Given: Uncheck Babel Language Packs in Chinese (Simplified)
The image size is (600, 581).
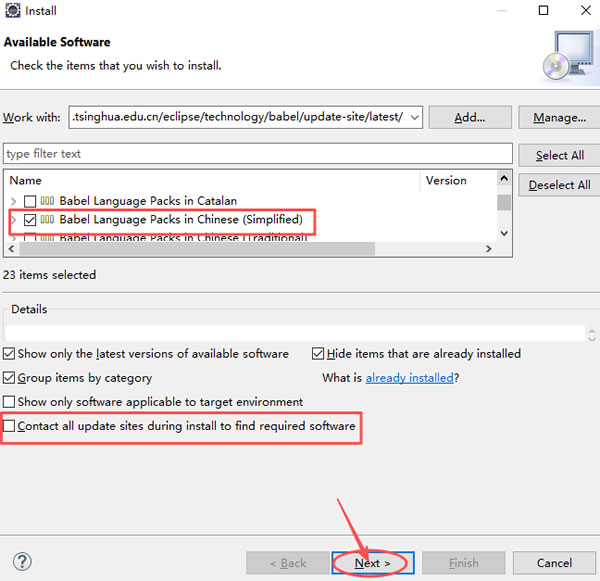Looking at the screenshot, I should [x=30, y=219].
